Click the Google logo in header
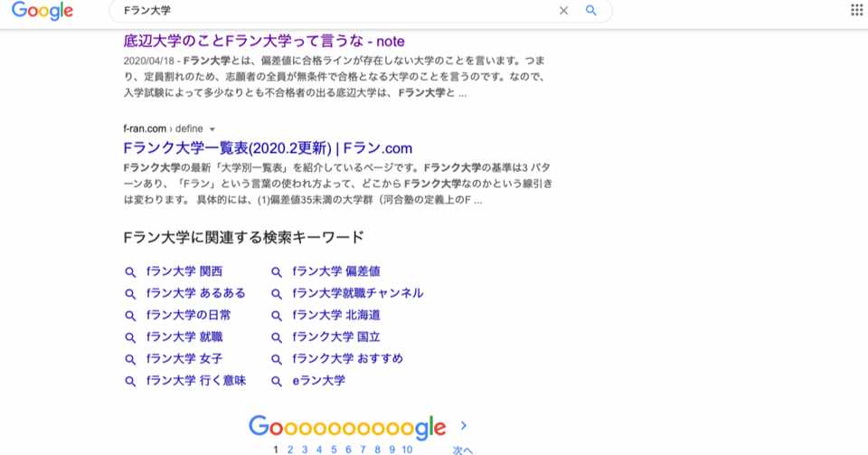The image size is (868, 455). 42,11
